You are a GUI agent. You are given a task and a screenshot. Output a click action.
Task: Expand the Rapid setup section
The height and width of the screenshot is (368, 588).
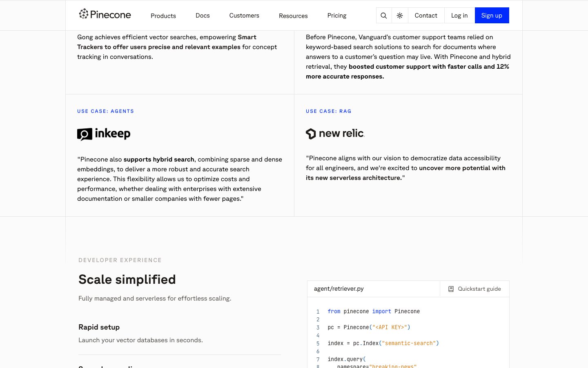pyautogui.click(x=99, y=327)
